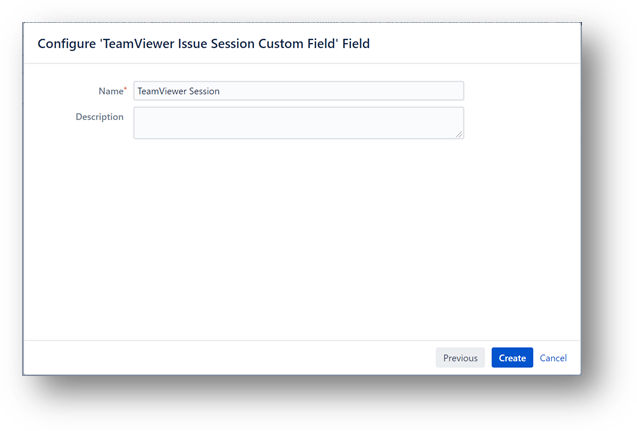
Task: Cancel the field configuration dialog
Action: (553, 358)
